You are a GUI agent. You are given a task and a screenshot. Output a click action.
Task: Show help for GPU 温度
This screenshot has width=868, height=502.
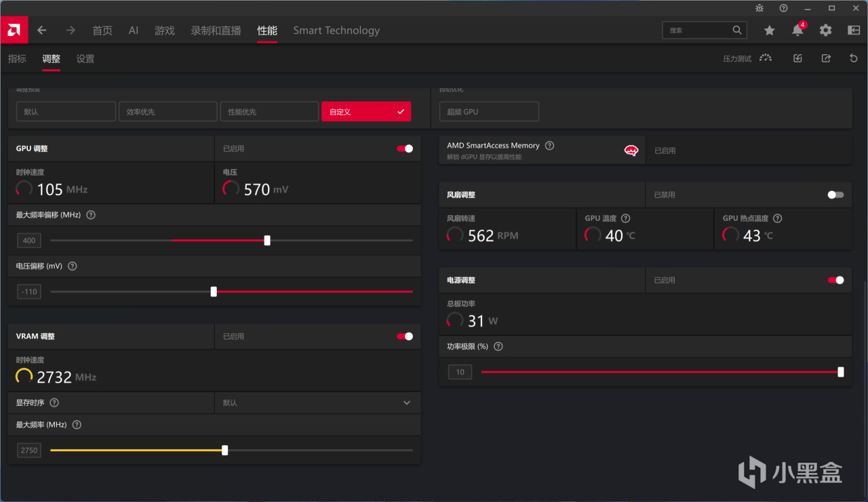[x=626, y=218]
